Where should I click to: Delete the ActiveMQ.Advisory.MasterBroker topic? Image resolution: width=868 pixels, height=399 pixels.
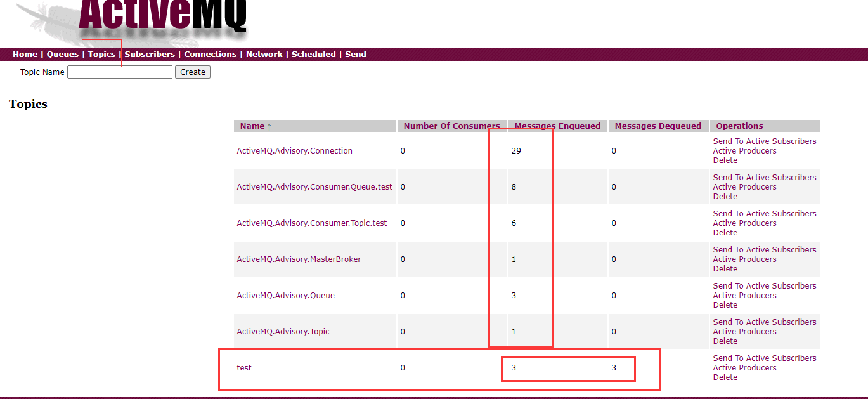725,269
